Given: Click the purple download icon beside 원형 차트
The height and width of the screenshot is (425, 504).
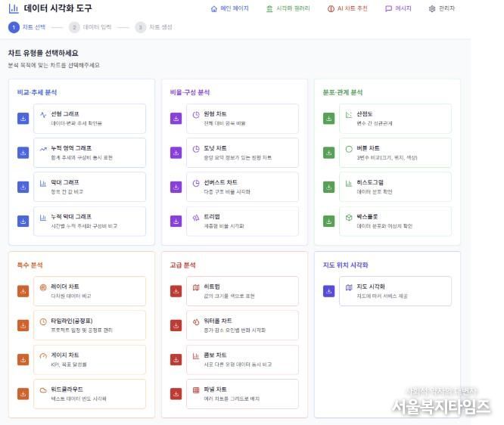Looking at the screenshot, I should click(x=176, y=118).
